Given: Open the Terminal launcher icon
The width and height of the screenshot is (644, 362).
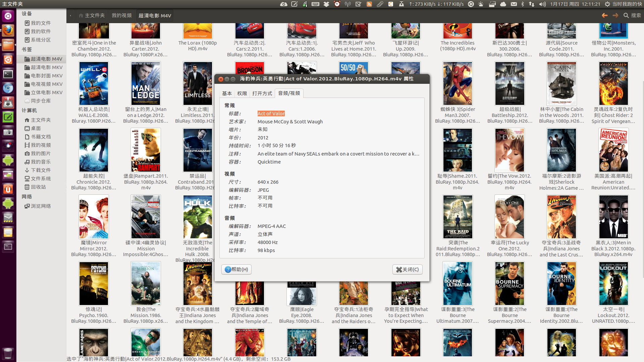Looking at the screenshot, I should pos(8,74).
